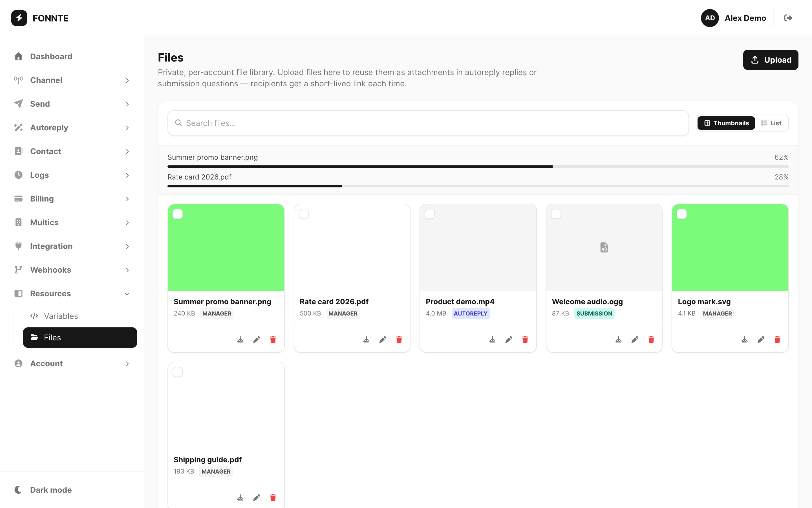812x508 pixels.
Task: Click the audio file icon in Welcome audio.ogg preview
Action: 604,247
